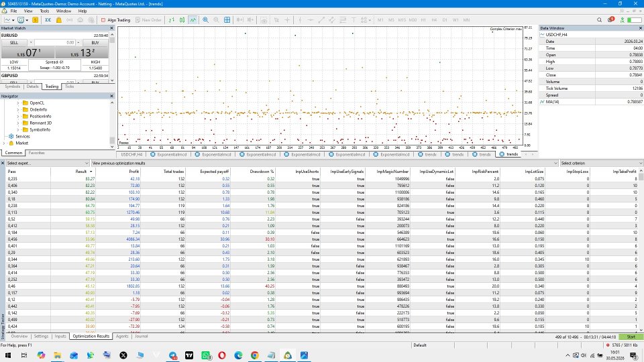Open the Help menu
The width and height of the screenshot is (644, 362).
tap(82, 11)
